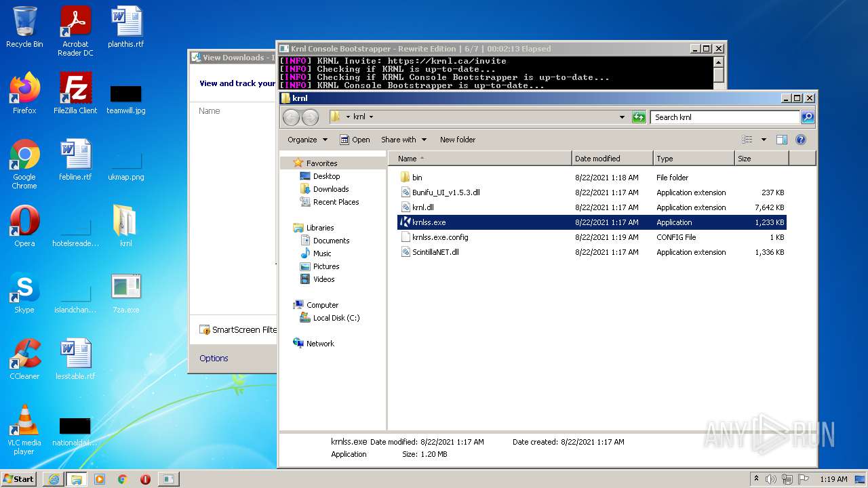Viewport: 868px width, 488px height.
Task: Open Downloads in navigation pane
Action: pyautogui.click(x=331, y=189)
